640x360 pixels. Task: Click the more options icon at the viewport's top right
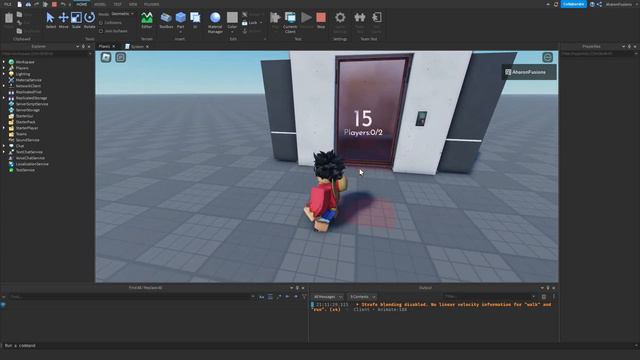click(x=547, y=58)
